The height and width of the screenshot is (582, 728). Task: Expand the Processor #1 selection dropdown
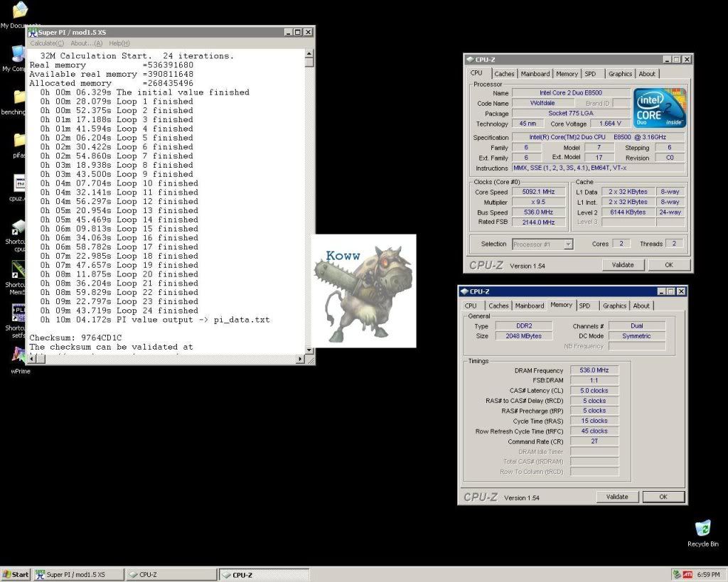tap(568, 244)
